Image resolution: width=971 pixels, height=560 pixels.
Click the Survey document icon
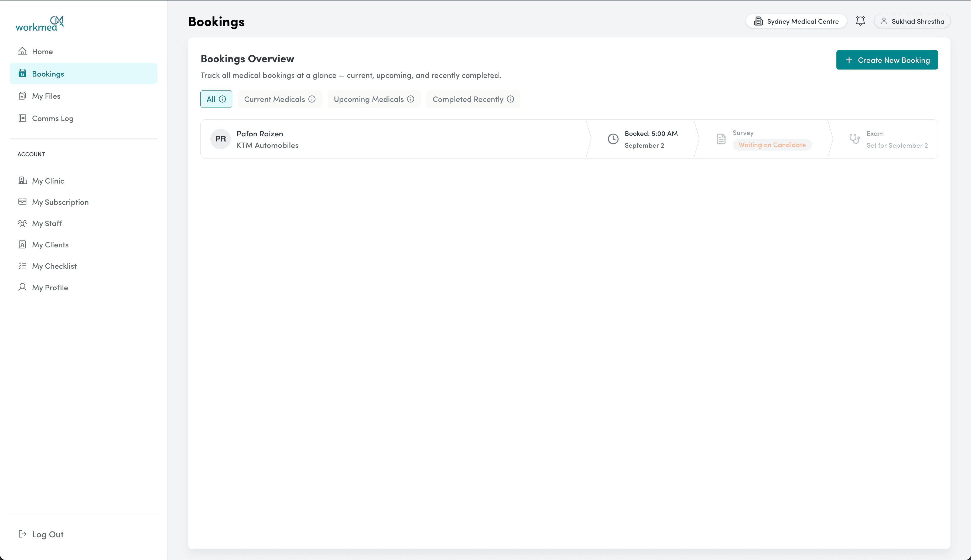[x=721, y=139]
